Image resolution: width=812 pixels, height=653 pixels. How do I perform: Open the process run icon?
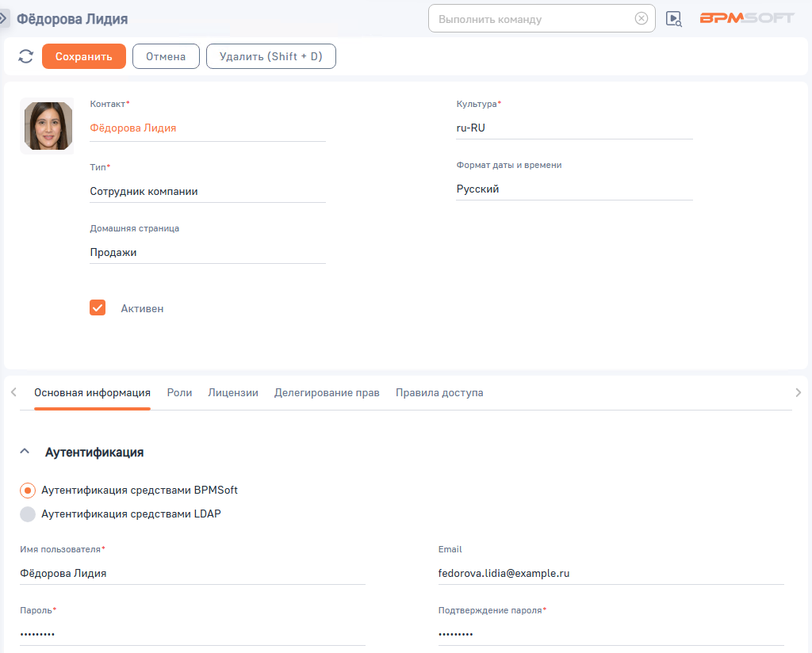point(674,19)
